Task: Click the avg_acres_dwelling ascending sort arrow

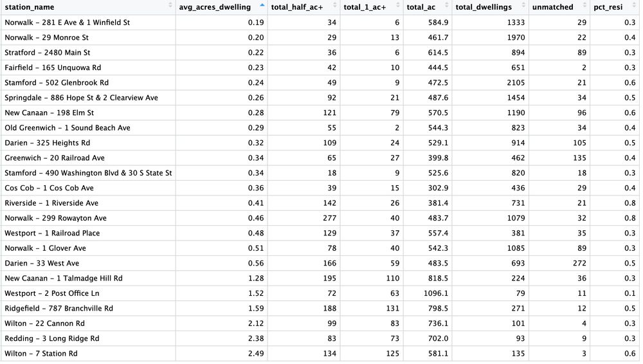Action: (262, 5)
